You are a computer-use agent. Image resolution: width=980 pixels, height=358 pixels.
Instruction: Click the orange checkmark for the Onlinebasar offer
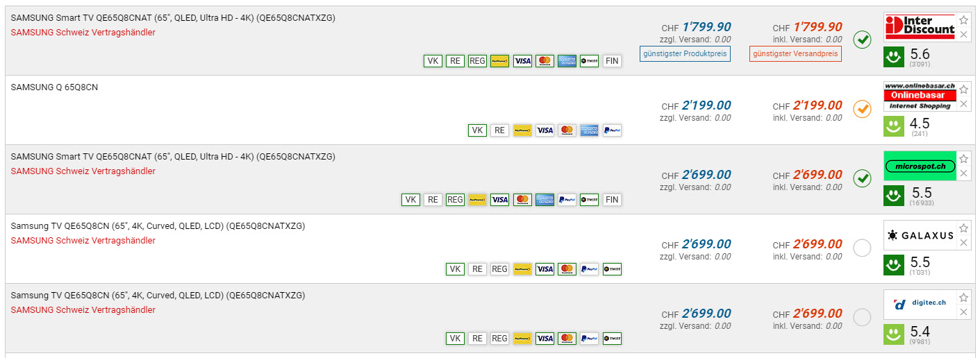click(x=862, y=109)
